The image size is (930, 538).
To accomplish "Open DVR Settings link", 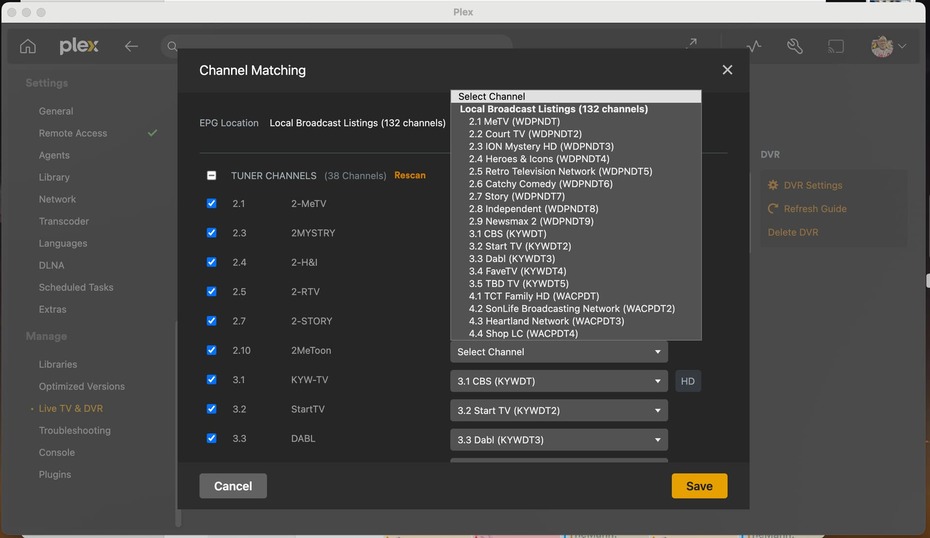I will pyautogui.click(x=813, y=185).
